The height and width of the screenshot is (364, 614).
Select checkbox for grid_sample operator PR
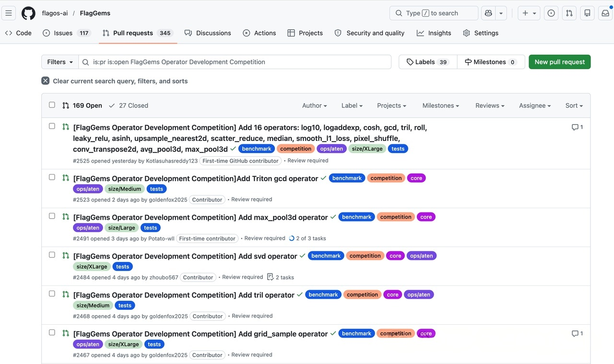point(52,332)
